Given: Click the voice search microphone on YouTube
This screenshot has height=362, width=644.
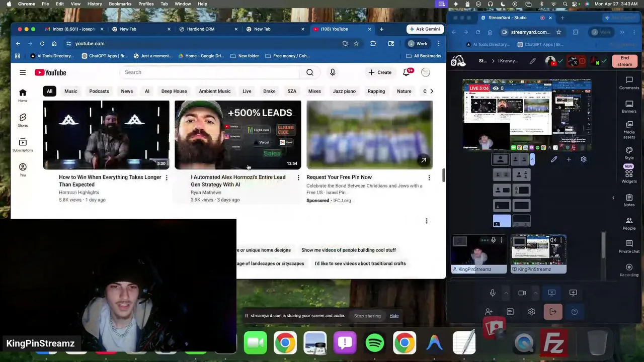Looking at the screenshot, I should [333, 72].
